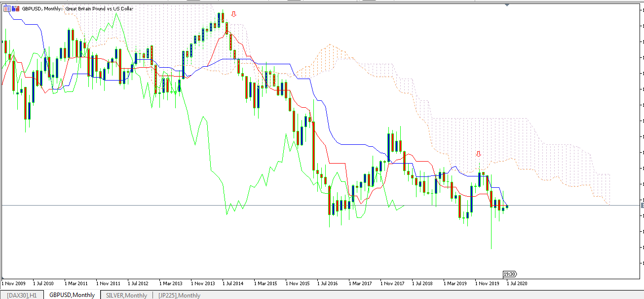The width and height of the screenshot is (644, 299).
Task: Click the '1 Jul 2014' date label
Action: click(233, 284)
